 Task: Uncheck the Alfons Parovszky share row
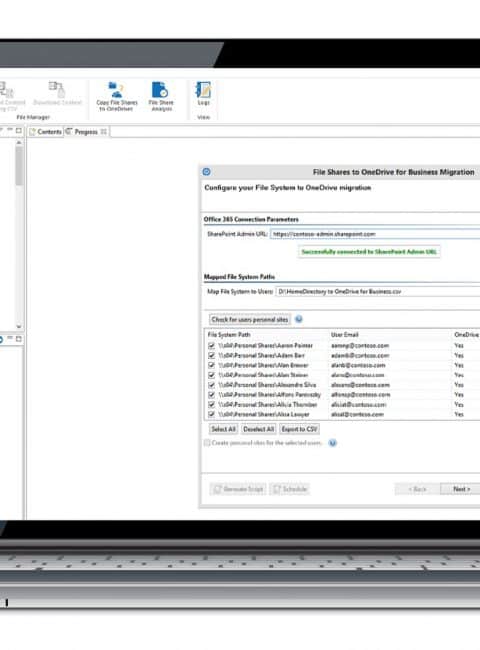coord(211,395)
